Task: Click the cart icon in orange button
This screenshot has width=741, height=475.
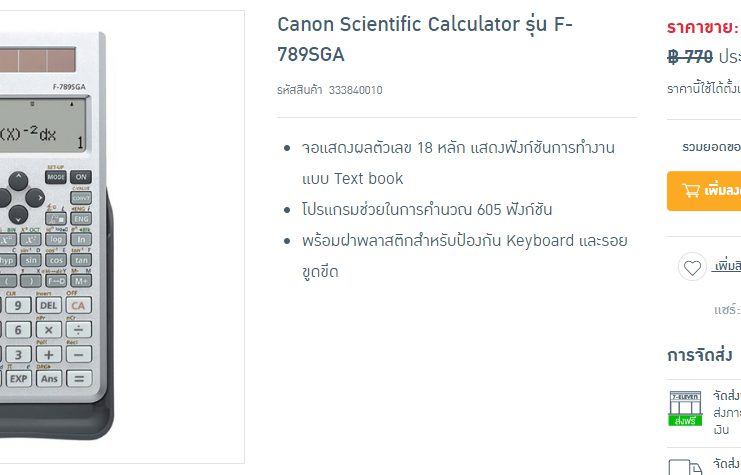Action: point(691,190)
